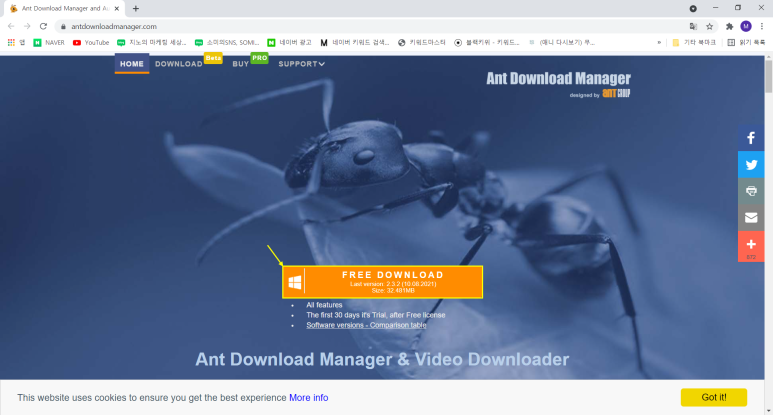The height and width of the screenshot is (415, 773).
Task: Reload the page
Action: [43, 26]
